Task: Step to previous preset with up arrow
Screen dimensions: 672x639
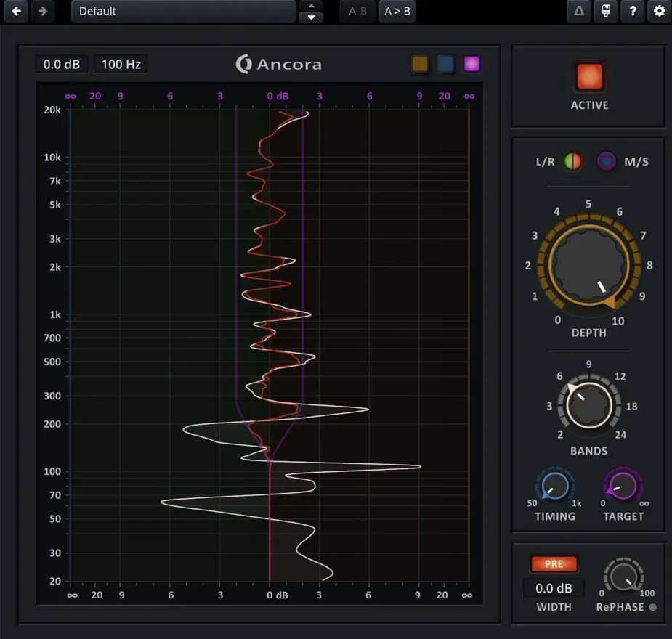Action: tap(311, 6)
